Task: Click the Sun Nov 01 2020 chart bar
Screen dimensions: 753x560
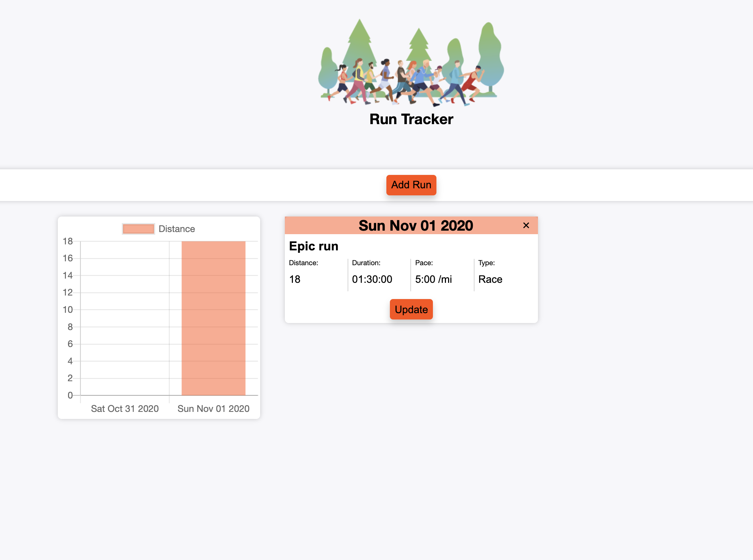Action: coord(213,318)
